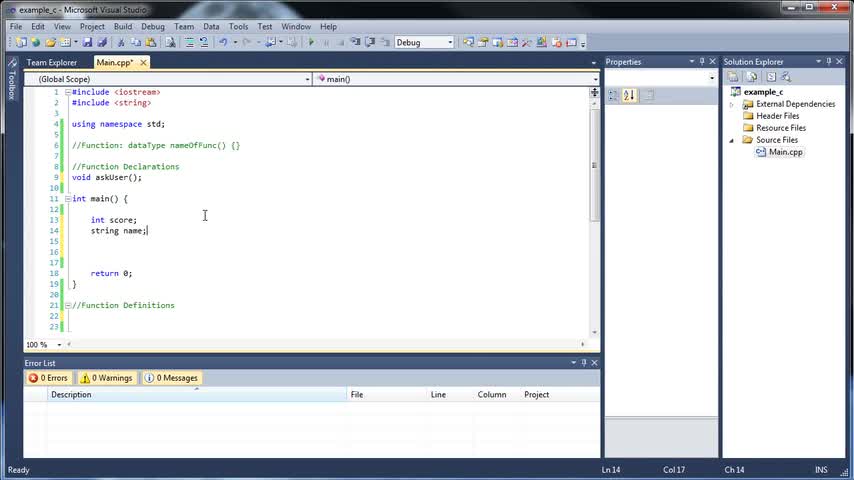Save the file with the Save icon
Screen dimensions: 854x480
(x=87, y=42)
